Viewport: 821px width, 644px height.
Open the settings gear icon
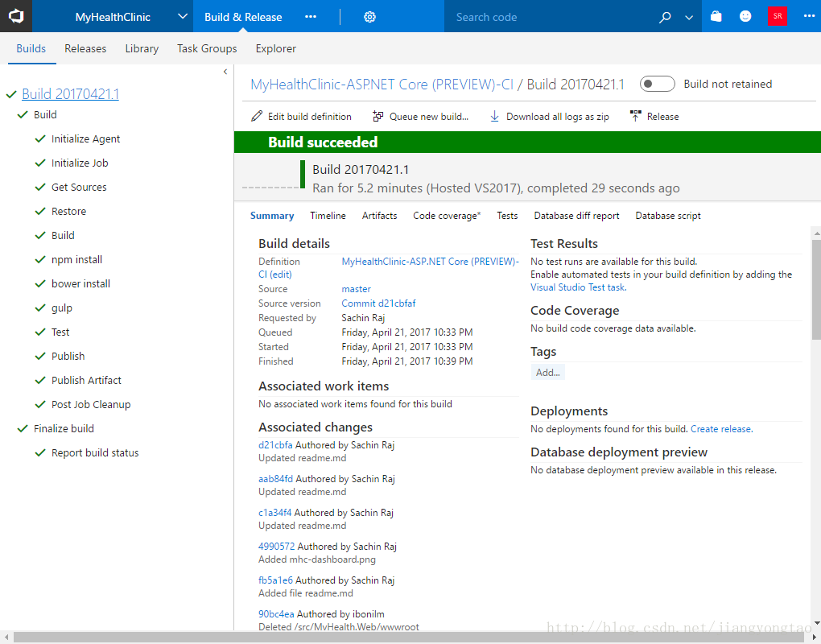(369, 17)
